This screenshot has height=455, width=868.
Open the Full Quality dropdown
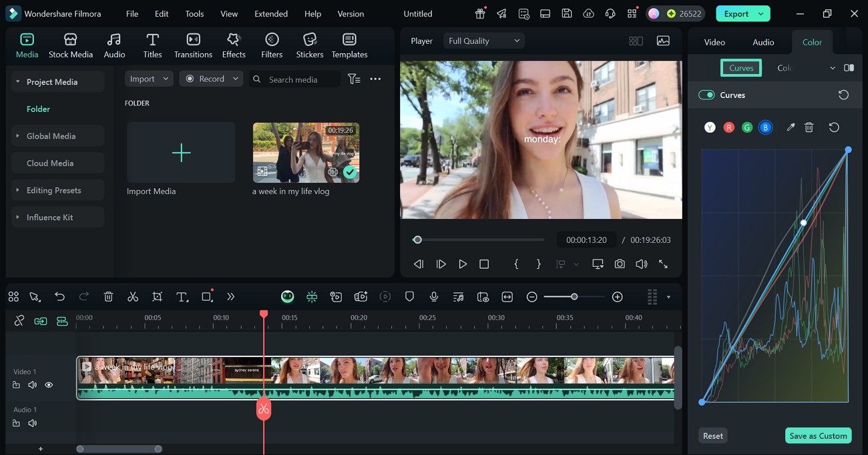click(484, 41)
